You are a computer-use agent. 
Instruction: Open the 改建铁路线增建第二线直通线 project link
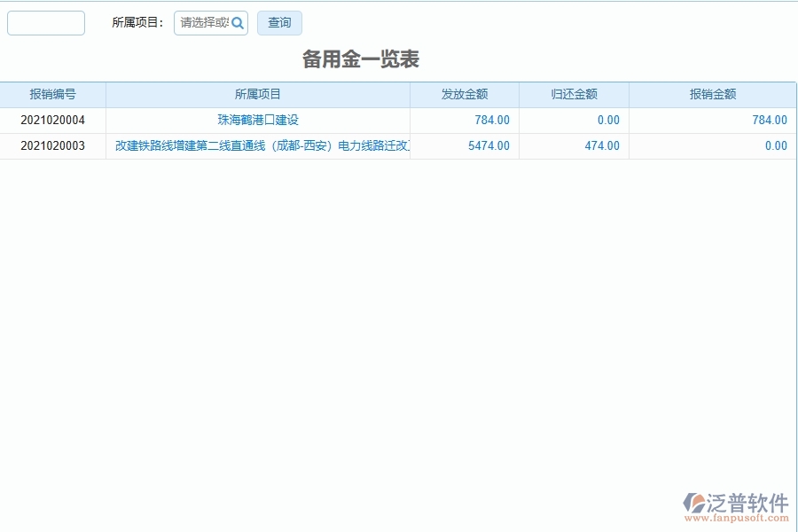pos(256,145)
